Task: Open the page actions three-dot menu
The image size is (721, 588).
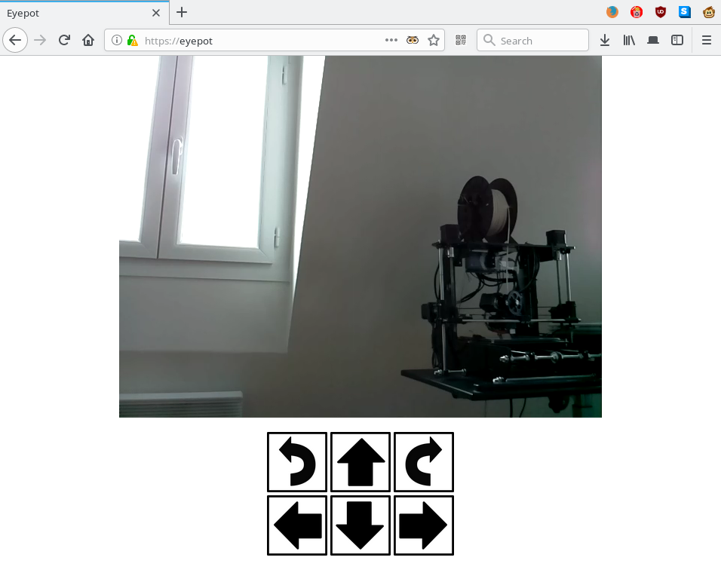Action: point(391,41)
